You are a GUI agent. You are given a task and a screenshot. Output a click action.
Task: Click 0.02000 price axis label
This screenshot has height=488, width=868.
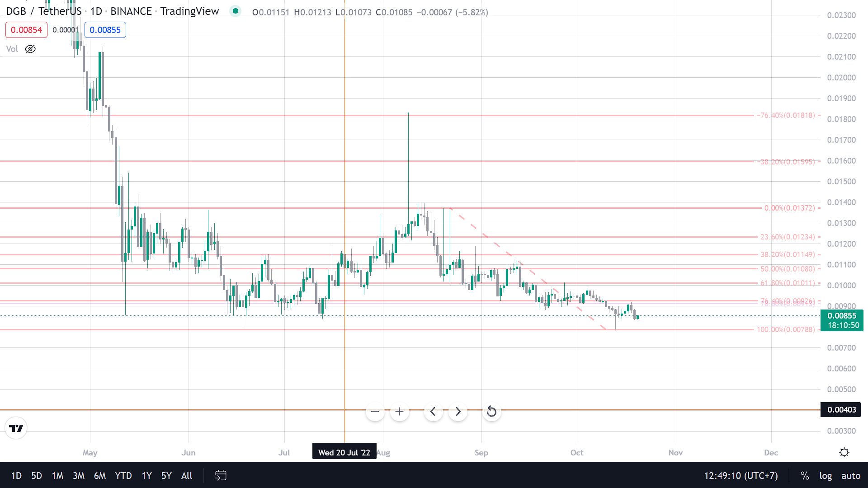[841, 77]
